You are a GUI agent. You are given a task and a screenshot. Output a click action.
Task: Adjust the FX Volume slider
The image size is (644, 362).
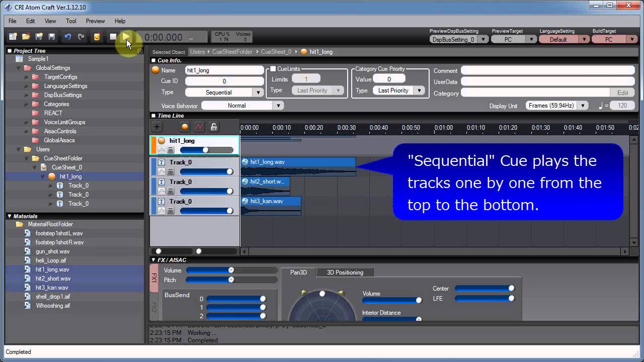[231, 270]
